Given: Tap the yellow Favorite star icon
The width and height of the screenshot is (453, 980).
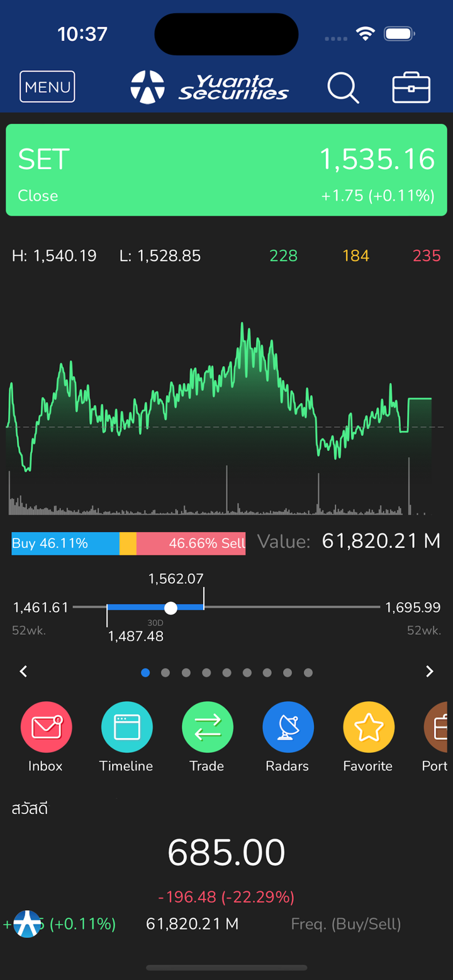Looking at the screenshot, I should (368, 727).
